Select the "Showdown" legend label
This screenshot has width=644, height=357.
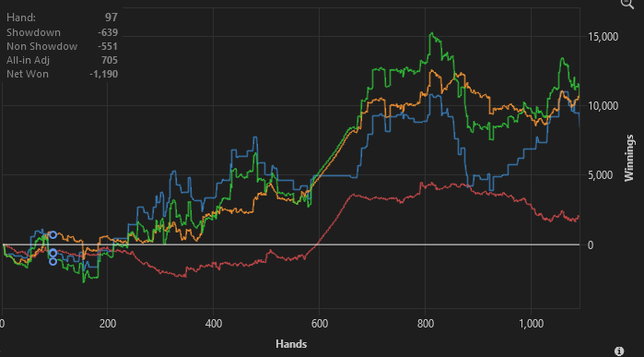point(33,32)
